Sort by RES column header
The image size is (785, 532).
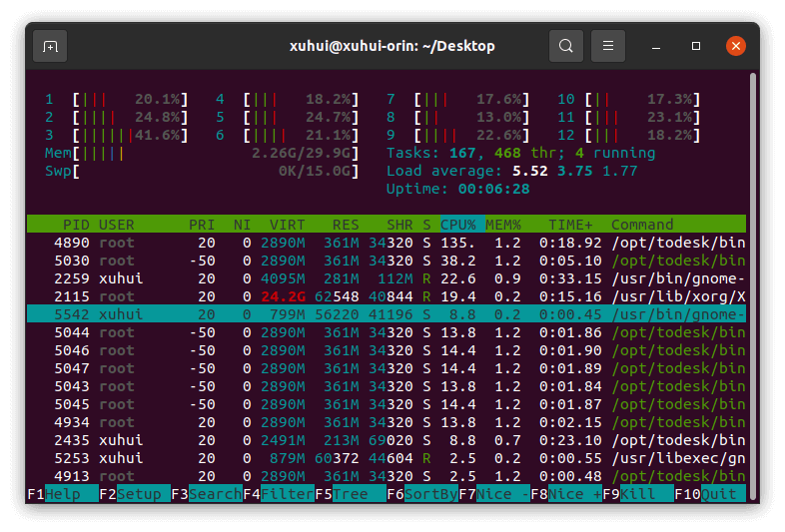346,225
